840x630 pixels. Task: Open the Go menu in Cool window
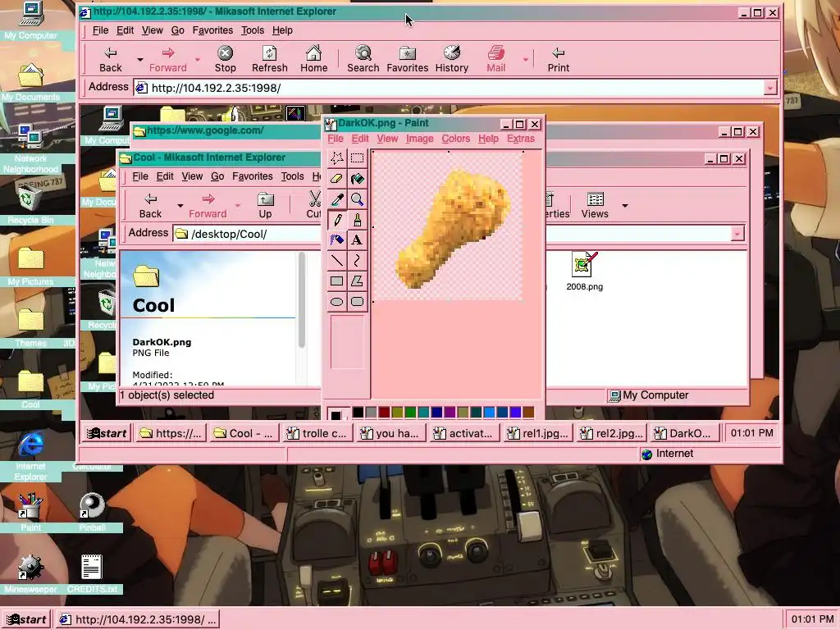pyautogui.click(x=217, y=176)
